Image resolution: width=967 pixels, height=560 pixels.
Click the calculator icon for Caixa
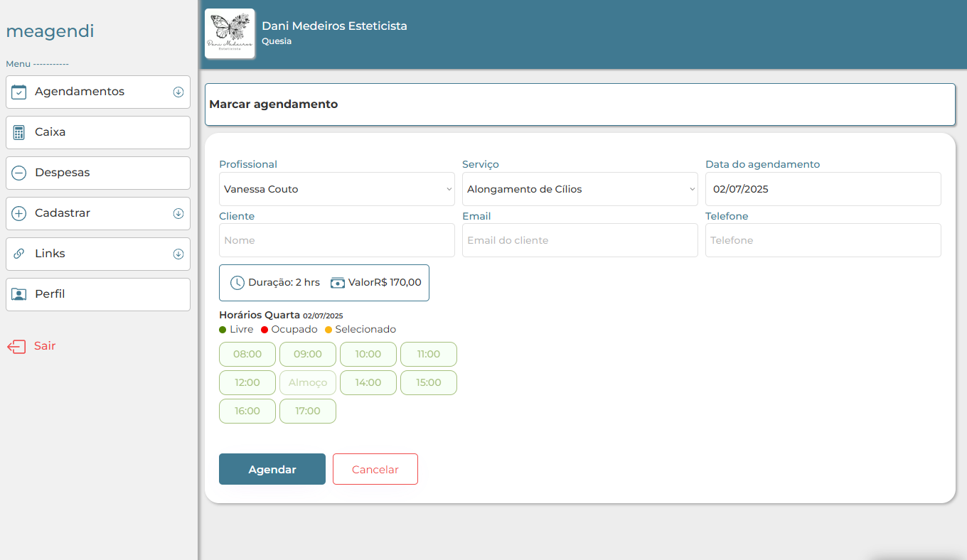click(x=19, y=132)
